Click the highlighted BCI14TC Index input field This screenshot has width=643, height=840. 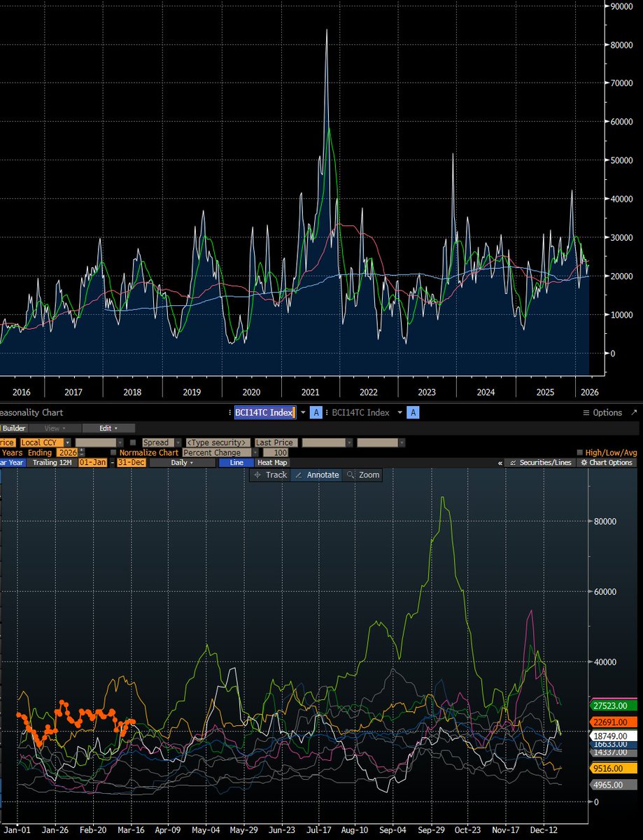tap(264, 413)
